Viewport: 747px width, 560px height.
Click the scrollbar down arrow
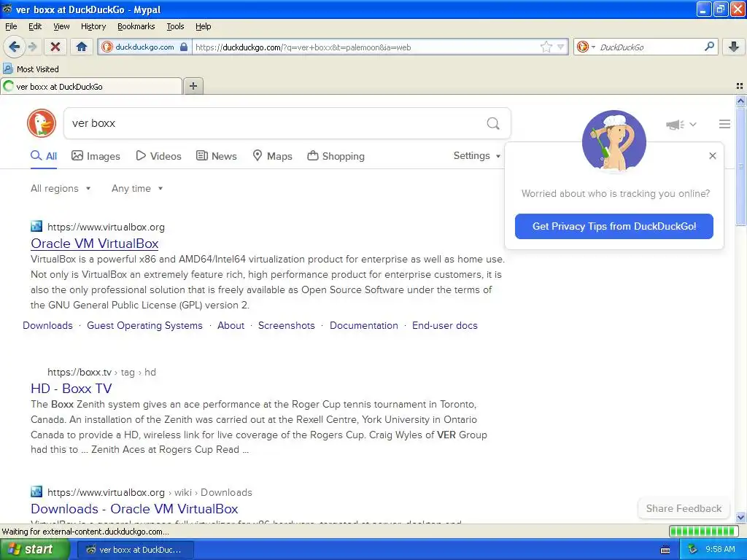point(740,517)
